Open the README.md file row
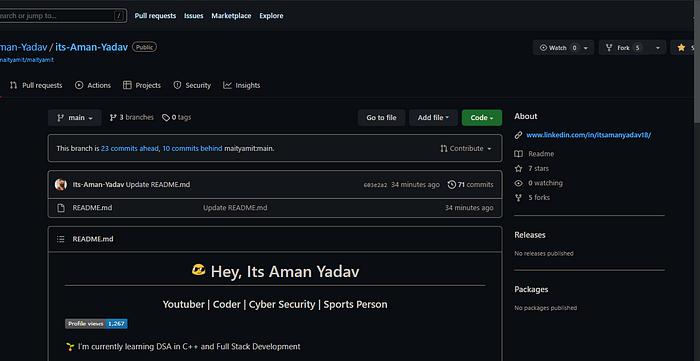Viewport: 700px width, 361px height. coord(275,208)
